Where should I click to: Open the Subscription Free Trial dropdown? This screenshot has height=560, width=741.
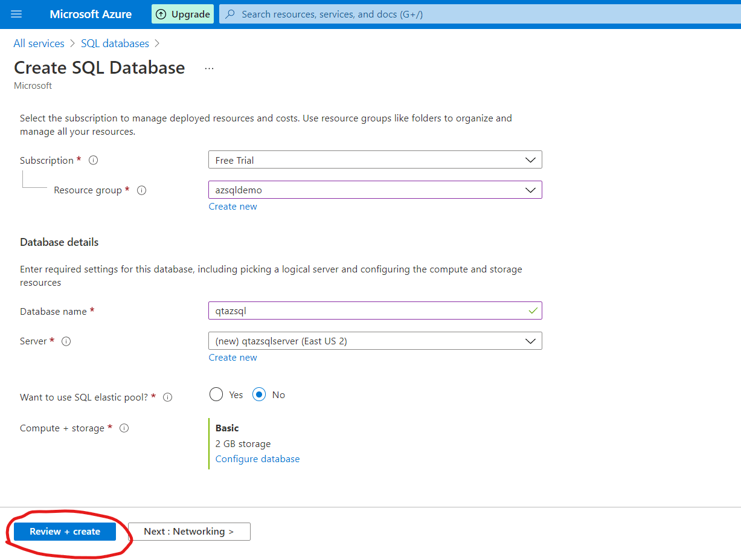(x=375, y=159)
